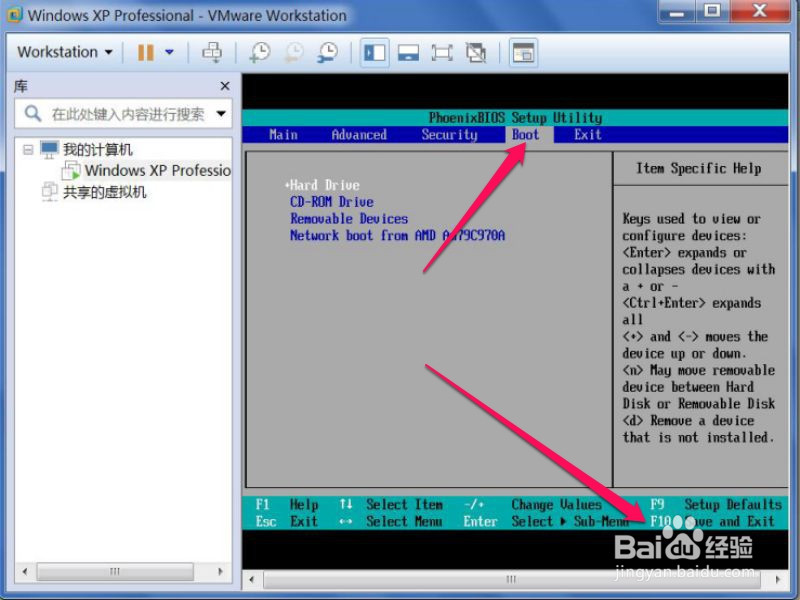Enter full screen mode icon
Screen dimensions: 800x600
(x=442, y=53)
